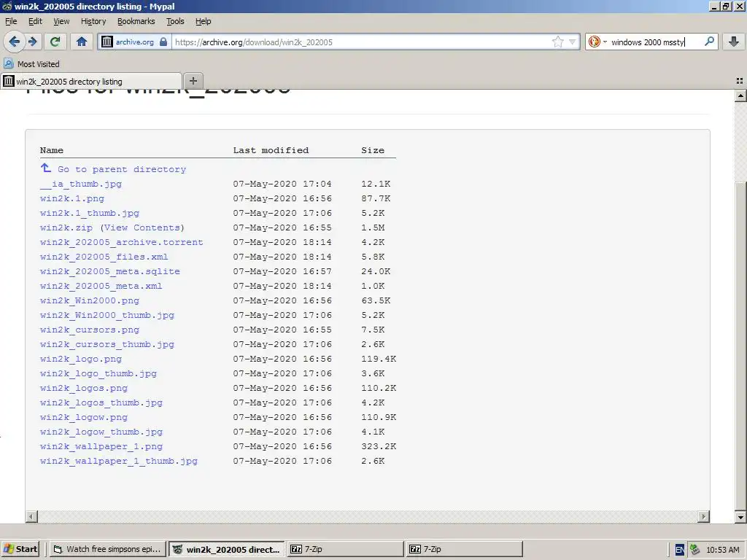Click the parent directory up-arrow icon
The height and width of the screenshot is (560, 747).
click(46, 168)
